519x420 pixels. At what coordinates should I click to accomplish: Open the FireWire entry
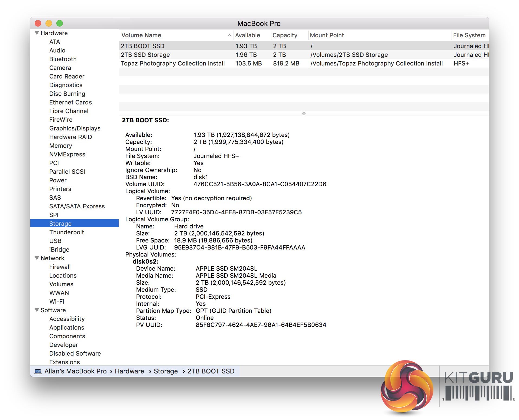coord(61,120)
